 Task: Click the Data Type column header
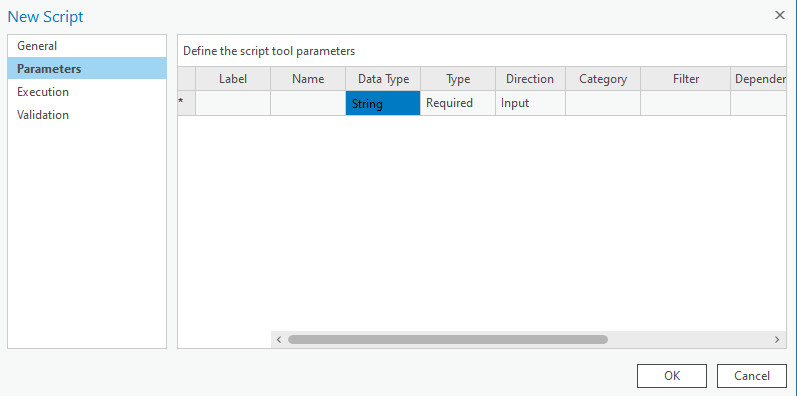pos(383,79)
